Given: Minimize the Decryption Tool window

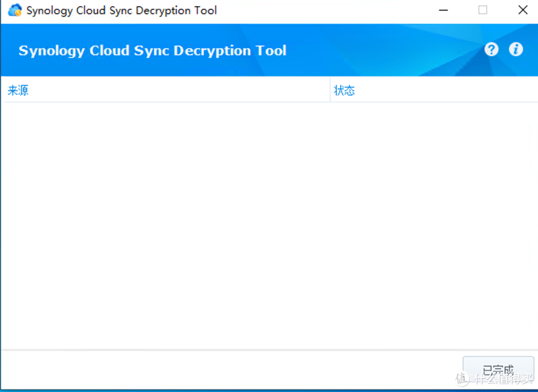Looking at the screenshot, I should pyautogui.click(x=443, y=10).
